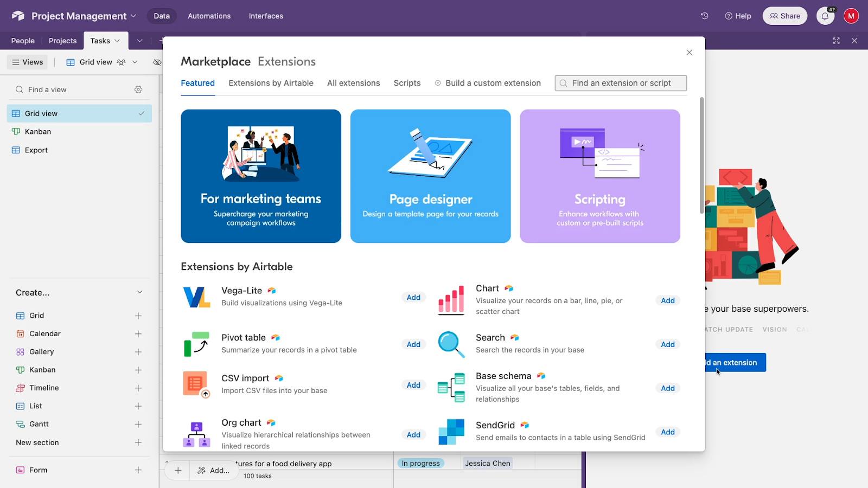
Task: Select the Export view in sidebar
Action: [79, 150]
